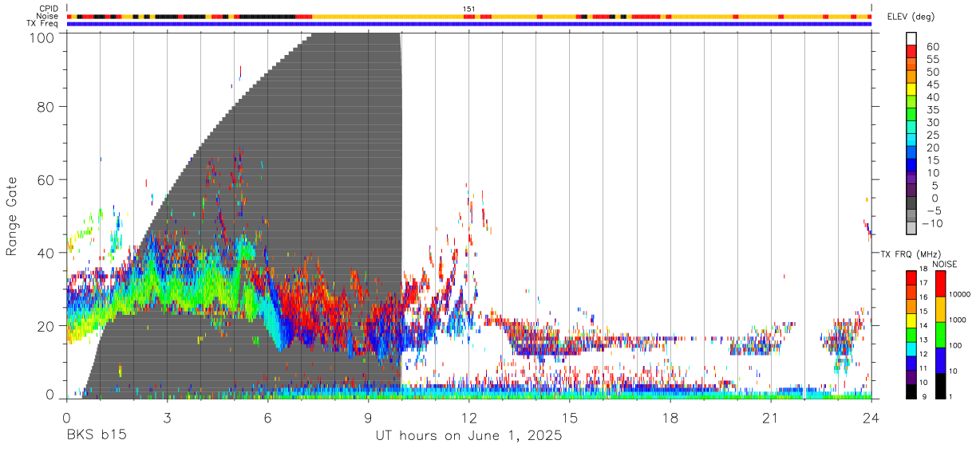Click the white top segment of ELEV colorbar
This screenshot has width=980, height=452.
coord(911,39)
